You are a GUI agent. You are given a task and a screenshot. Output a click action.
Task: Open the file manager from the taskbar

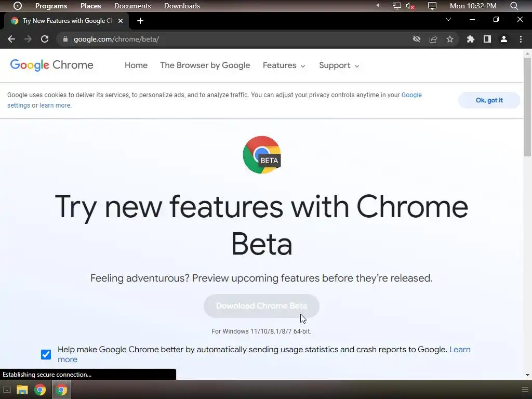[22, 390]
